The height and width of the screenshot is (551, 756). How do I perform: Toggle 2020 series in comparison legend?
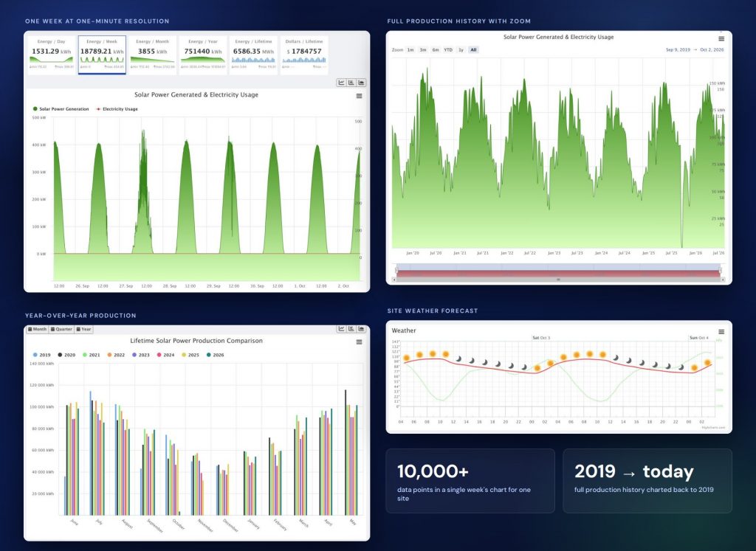pos(66,355)
